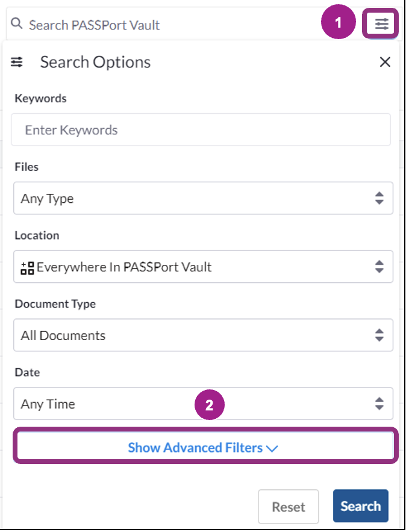
Task: Run the search with current filters
Action: click(360, 506)
